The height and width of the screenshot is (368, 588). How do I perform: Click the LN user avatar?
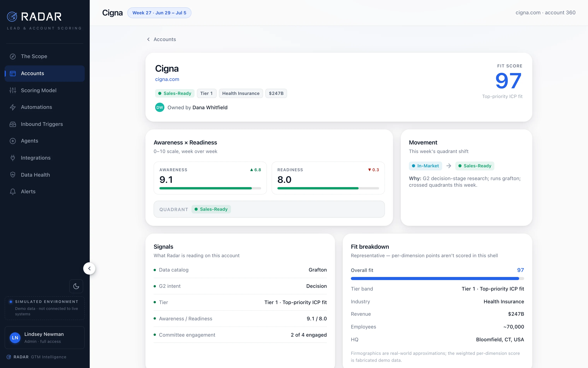pyautogui.click(x=15, y=338)
